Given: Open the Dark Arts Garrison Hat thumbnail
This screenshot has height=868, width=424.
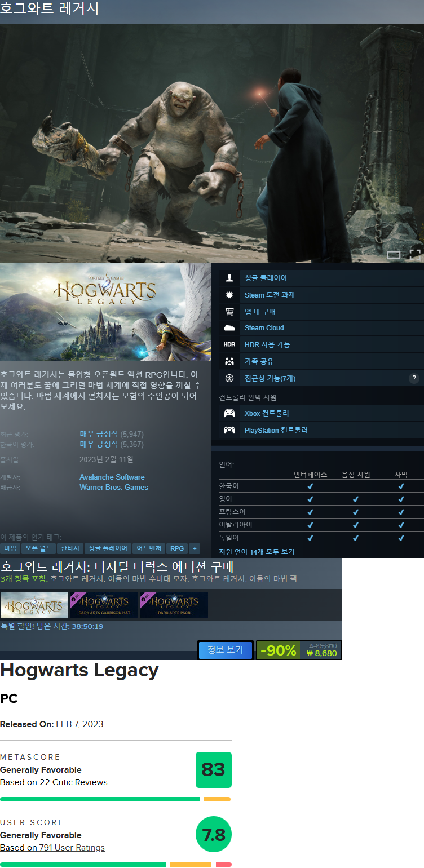Looking at the screenshot, I should pos(104,605).
